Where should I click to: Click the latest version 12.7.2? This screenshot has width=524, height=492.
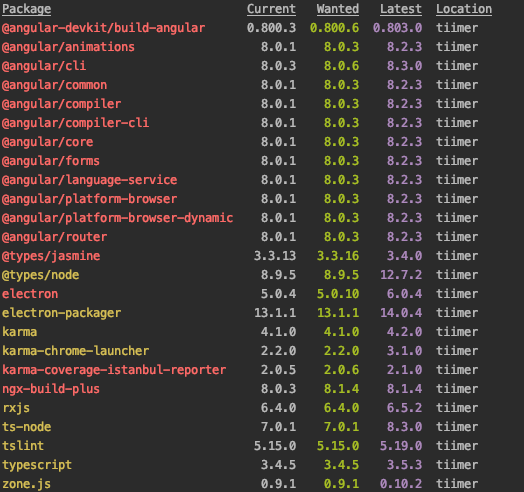(x=401, y=275)
